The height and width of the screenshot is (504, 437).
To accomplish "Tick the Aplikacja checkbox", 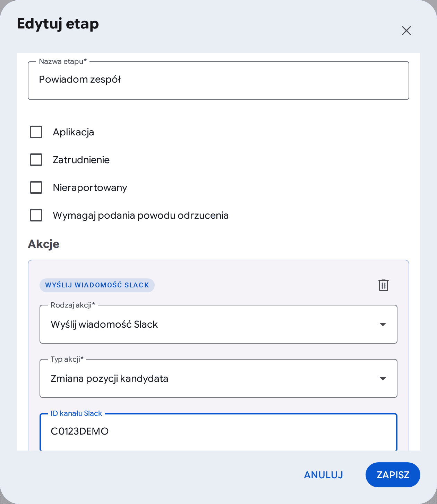I will [x=36, y=132].
